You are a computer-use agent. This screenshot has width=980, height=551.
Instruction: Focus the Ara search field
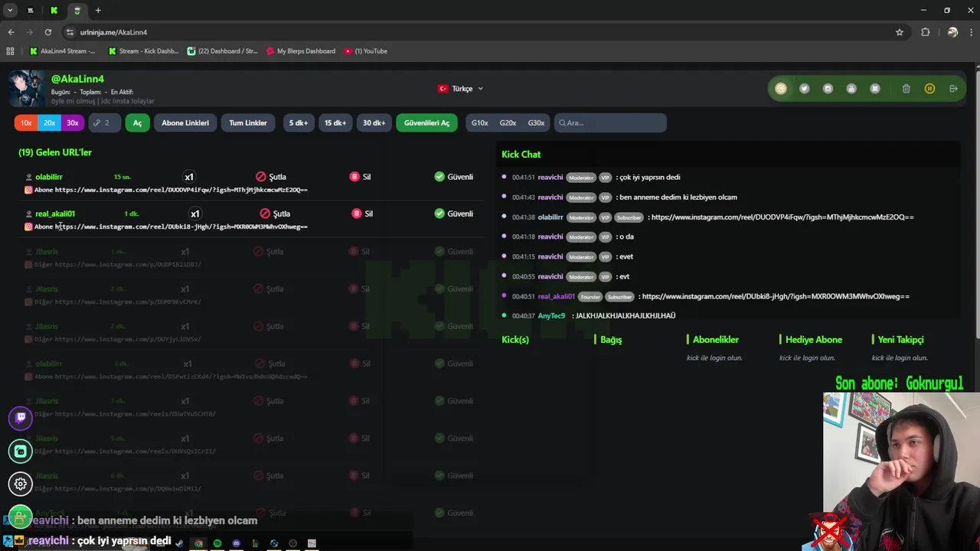[610, 122]
